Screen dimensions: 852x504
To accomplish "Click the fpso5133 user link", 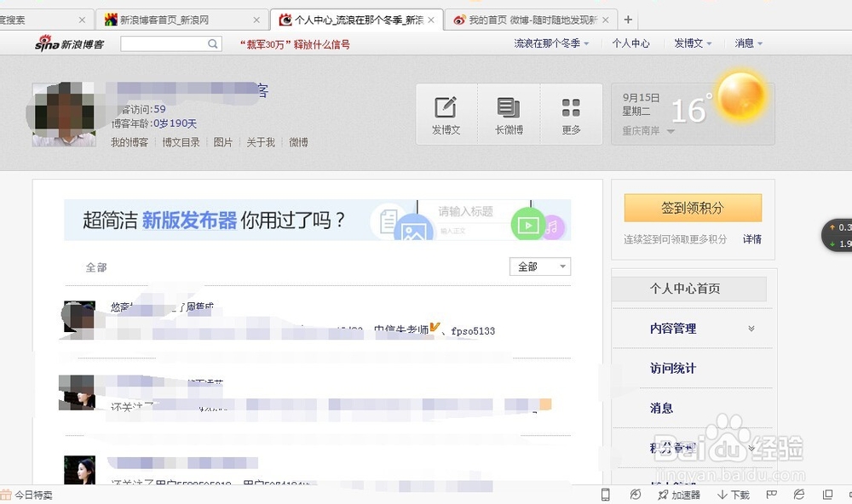I will click(x=473, y=330).
